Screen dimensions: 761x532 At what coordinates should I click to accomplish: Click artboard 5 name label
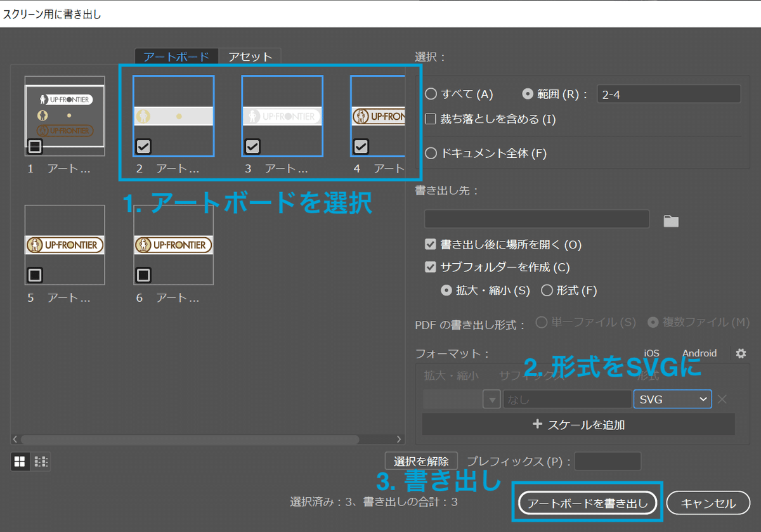point(69,297)
